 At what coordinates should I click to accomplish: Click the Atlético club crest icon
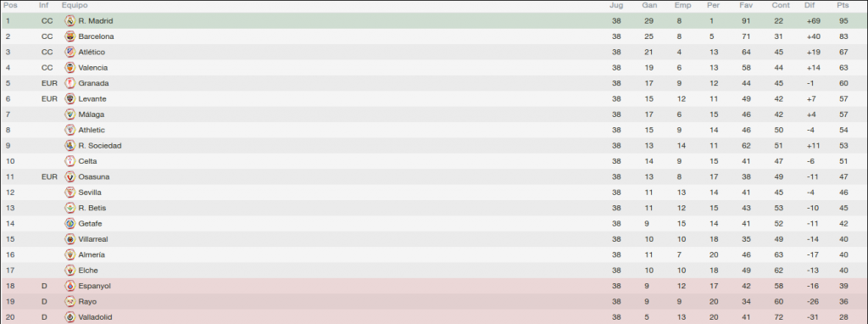70,52
